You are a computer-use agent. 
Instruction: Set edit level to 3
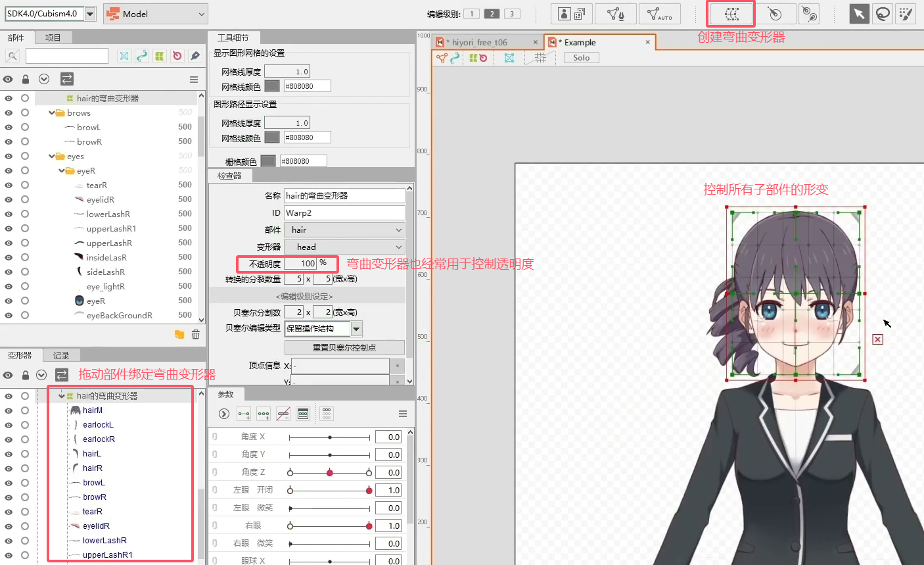pos(512,14)
